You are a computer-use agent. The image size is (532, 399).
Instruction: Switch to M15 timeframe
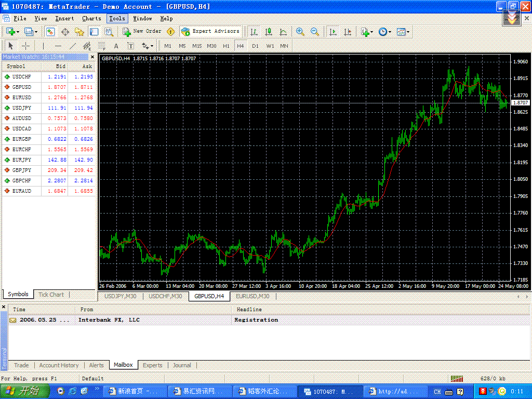pos(197,46)
